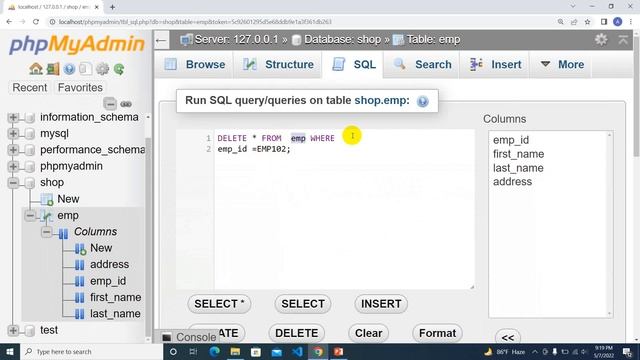Open Microsoft Edge from the taskbar
The height and width of the screenshot is (360, 640).
coord(214,351)
